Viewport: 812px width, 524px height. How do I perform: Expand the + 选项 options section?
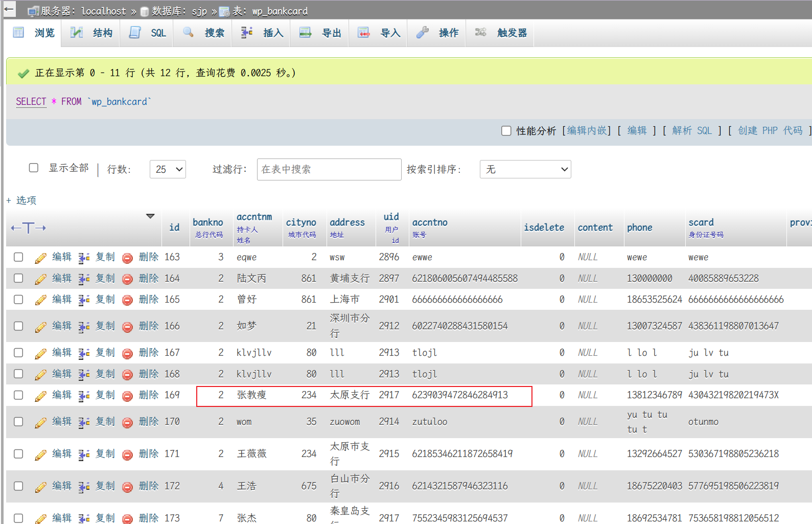click(21, 200)
